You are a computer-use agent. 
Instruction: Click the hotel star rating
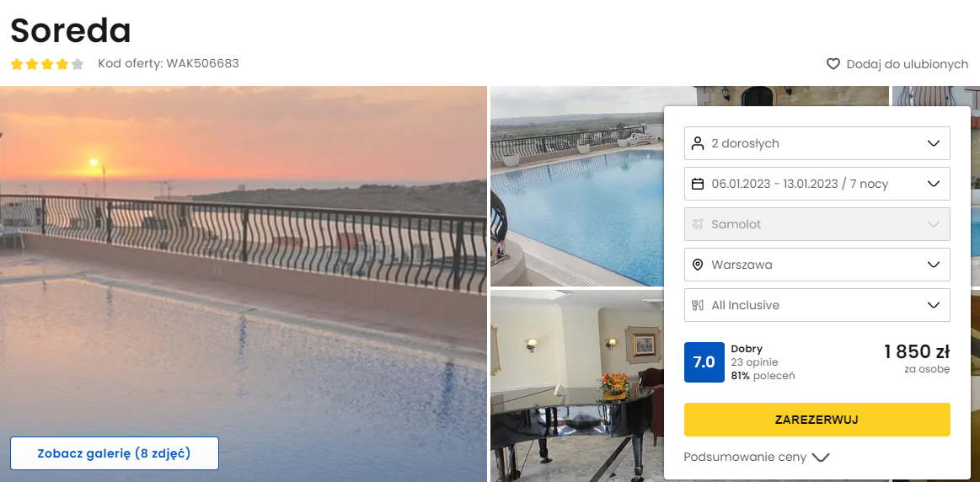point(47,64)
